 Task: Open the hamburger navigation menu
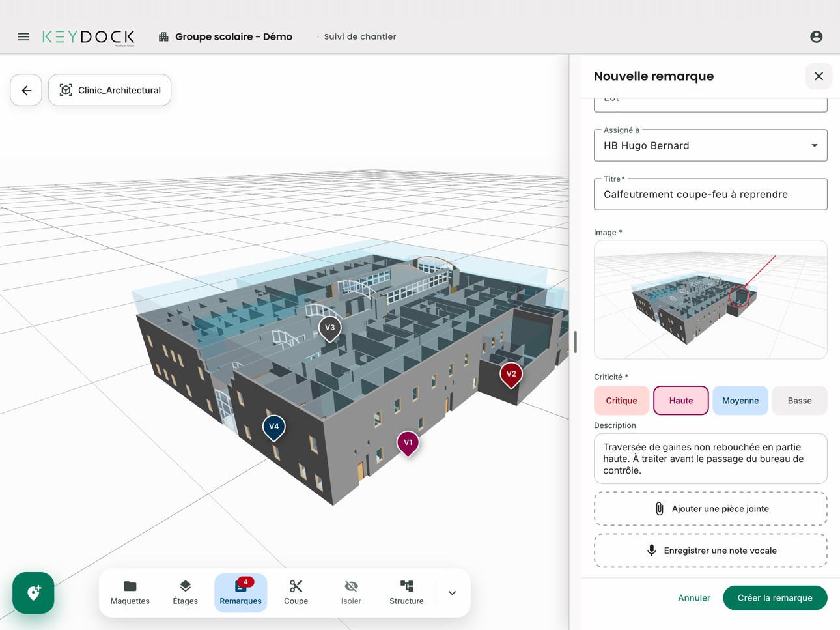[23, 37]
